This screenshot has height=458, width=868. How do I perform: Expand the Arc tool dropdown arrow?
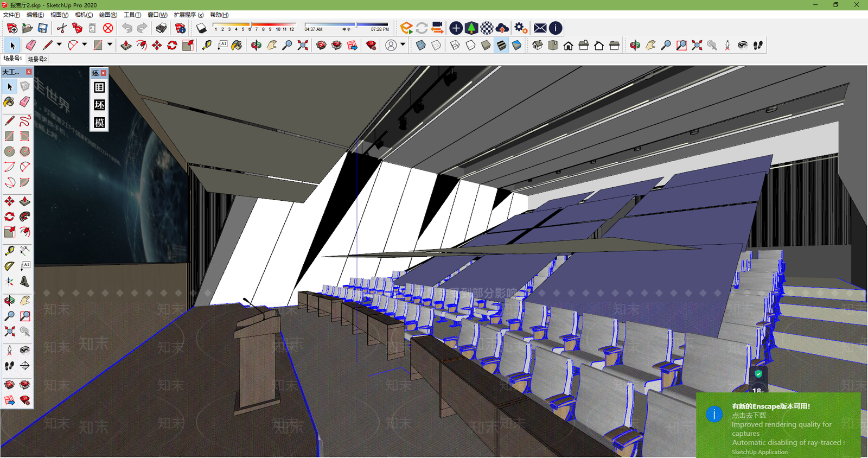(x=85, y=44)
